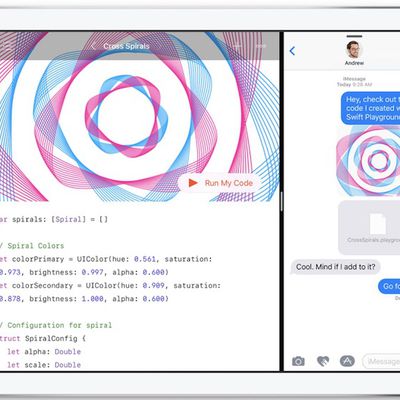Tap the '[Spiral]' type in code
Viewport: 400px width, 400px height.
click(68, 219)
